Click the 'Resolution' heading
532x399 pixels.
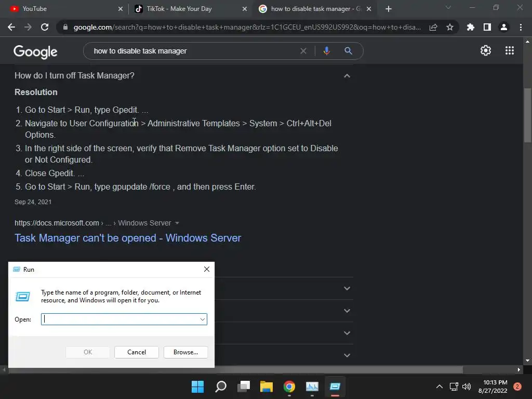tap(36, 92)
